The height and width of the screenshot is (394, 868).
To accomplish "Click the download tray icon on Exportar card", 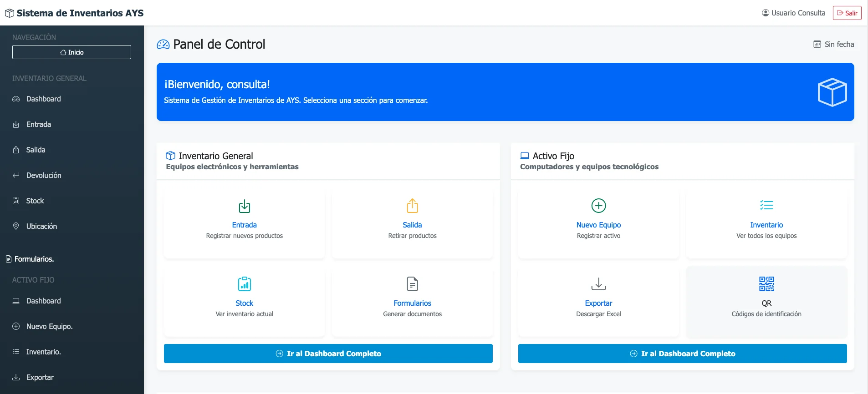I will point(599,284).
